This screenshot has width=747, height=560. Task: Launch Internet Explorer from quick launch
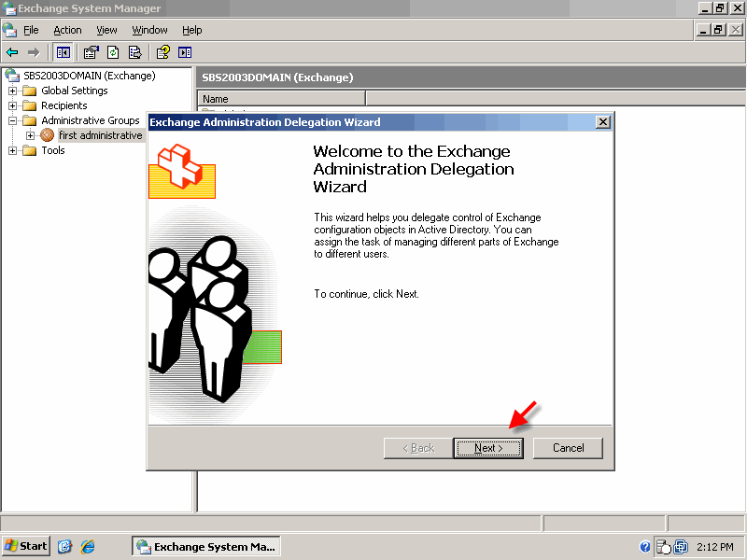[x=88, y=546]
